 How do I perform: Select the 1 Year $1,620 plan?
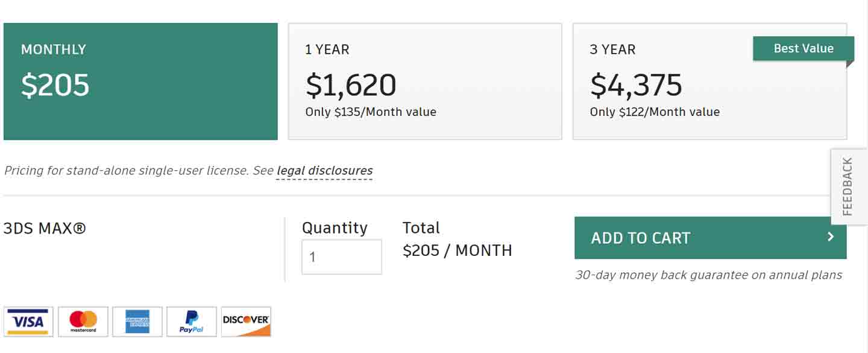425,81
